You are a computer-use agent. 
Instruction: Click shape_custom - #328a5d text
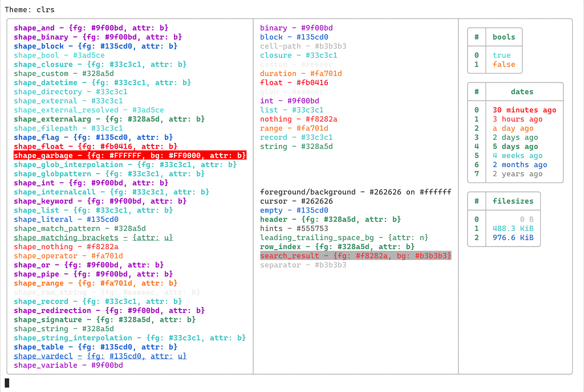pos(64,74)
